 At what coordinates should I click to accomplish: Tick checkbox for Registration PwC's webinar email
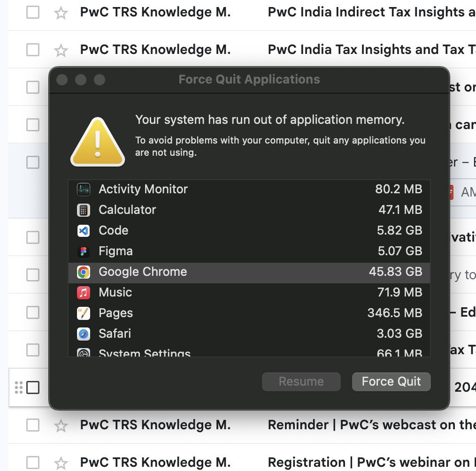[x=33, y=463]
